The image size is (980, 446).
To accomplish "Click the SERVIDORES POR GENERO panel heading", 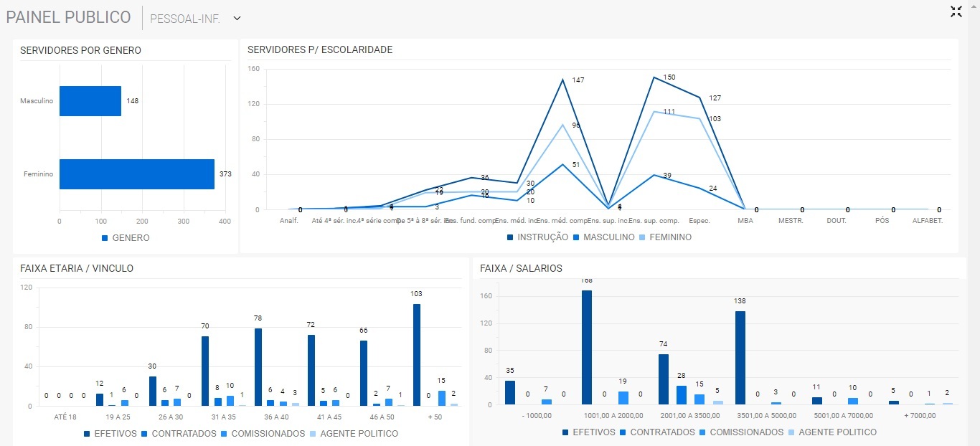I will pyautogui.click(x=80, y=50).
